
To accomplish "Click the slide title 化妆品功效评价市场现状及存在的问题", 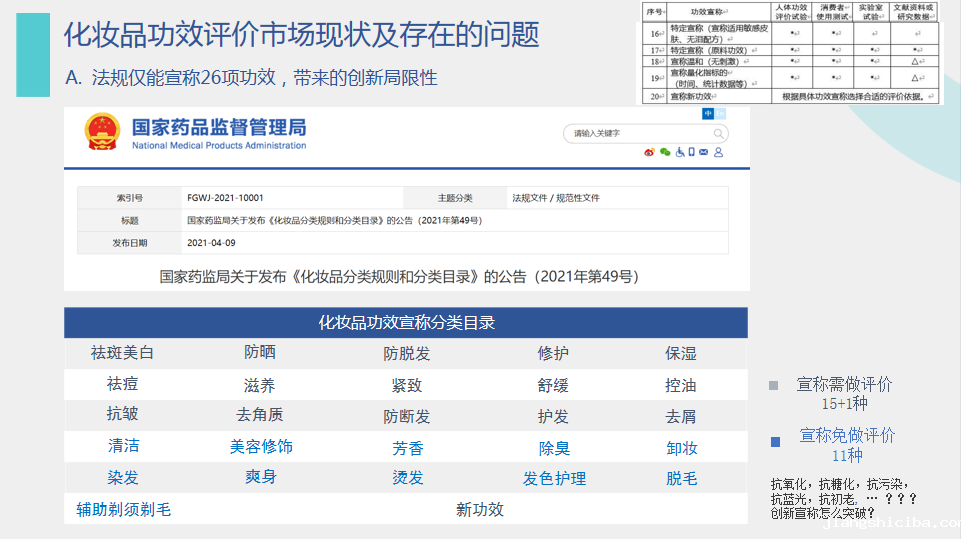I will click(302, 34).
